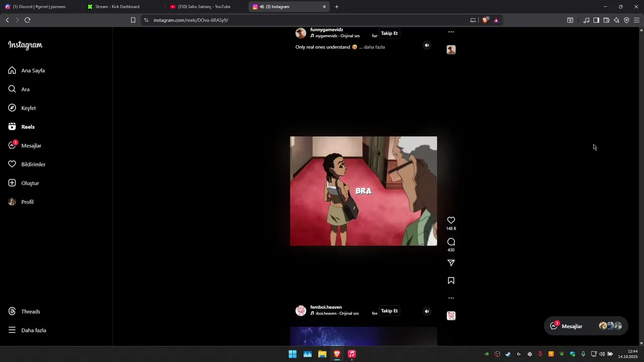Open Brave VPN shield icon
The image size is (644, 362).
626,20
